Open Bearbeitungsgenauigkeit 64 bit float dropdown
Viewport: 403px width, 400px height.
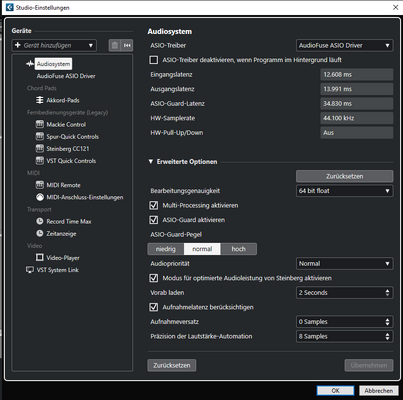(x=344, y=191)
